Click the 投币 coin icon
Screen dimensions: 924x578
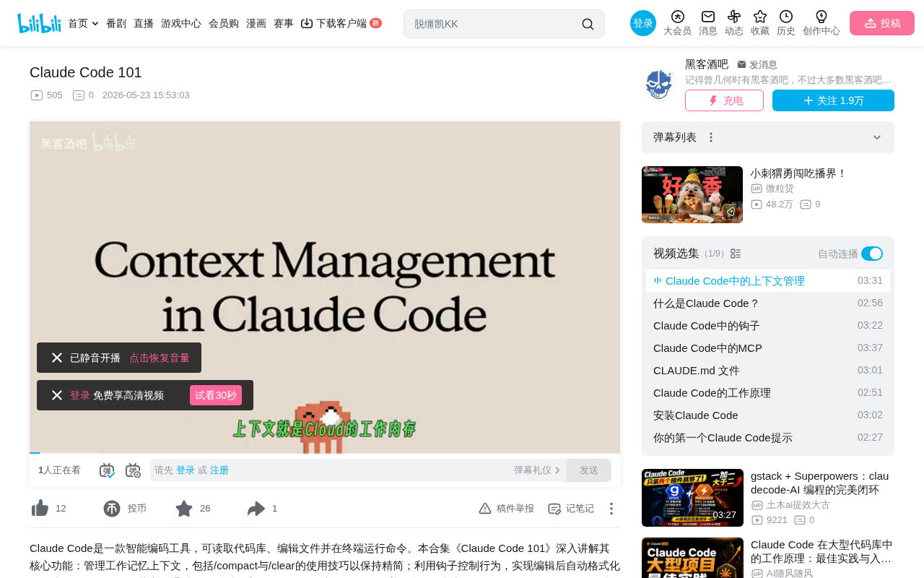point(112,509)
